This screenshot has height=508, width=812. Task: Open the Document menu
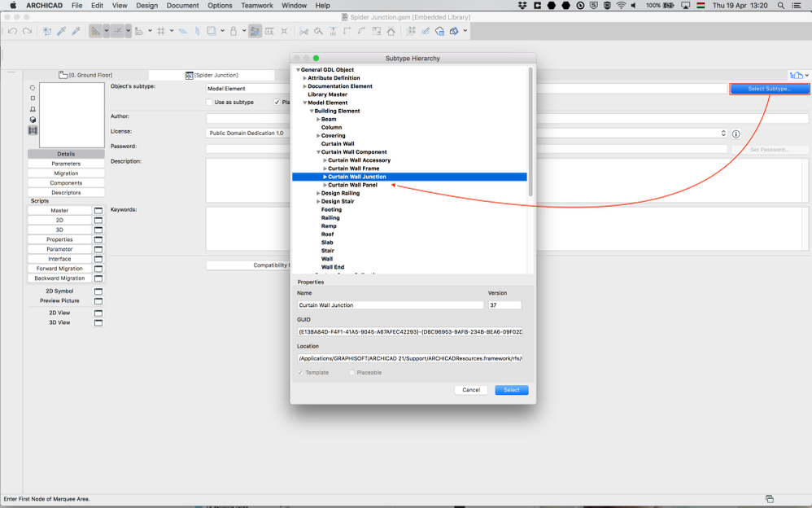pos(182,5)
